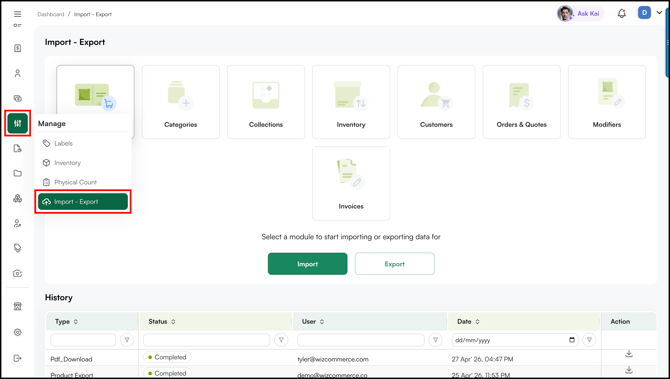Click Completed status for Pdf_Download row
The image size is (670, 379).
pyautogui.click(x=167, y=357)
